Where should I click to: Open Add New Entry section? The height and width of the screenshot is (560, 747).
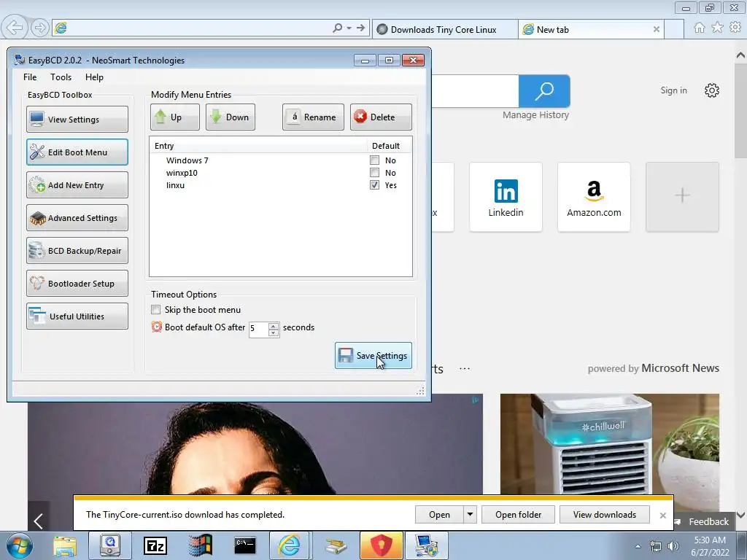(77, 184)
